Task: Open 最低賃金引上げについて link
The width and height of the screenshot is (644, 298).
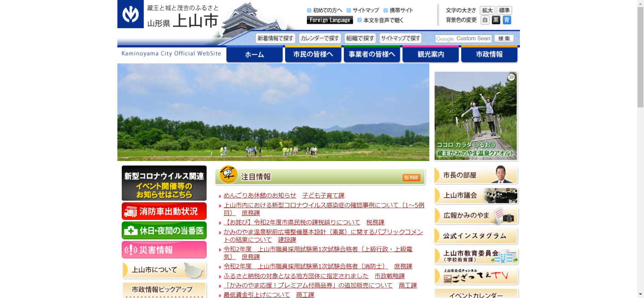Action: [x=257, y=295]
